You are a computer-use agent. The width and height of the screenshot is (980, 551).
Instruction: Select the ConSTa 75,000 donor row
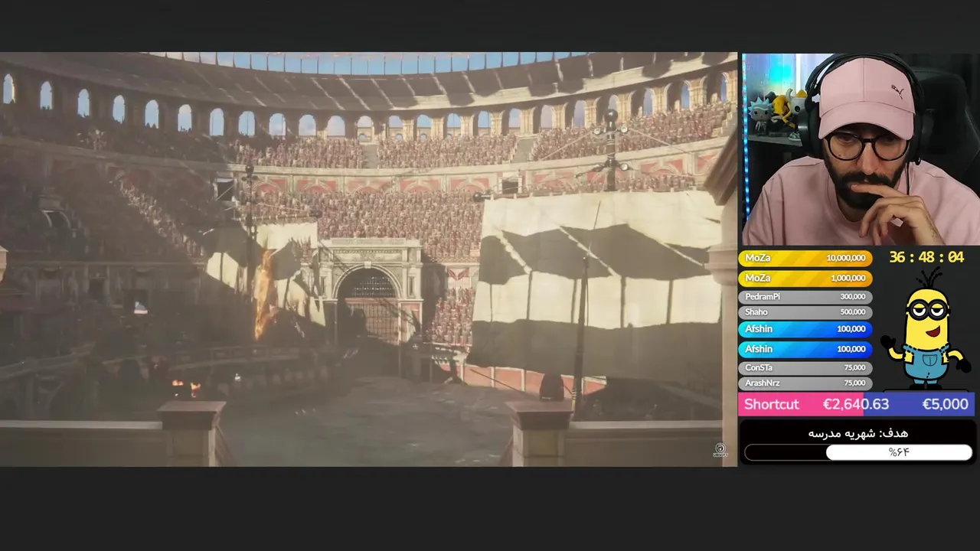point(805,367)
